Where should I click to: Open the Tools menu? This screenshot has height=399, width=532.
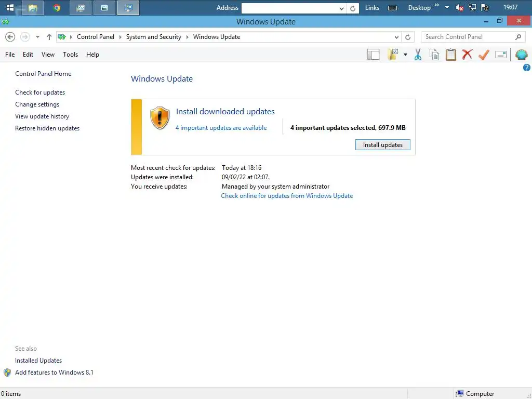click(x=70, y=55)
